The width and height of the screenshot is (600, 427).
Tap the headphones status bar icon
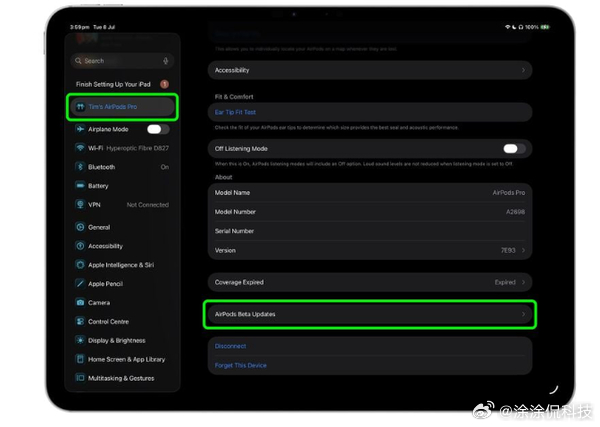521,27
